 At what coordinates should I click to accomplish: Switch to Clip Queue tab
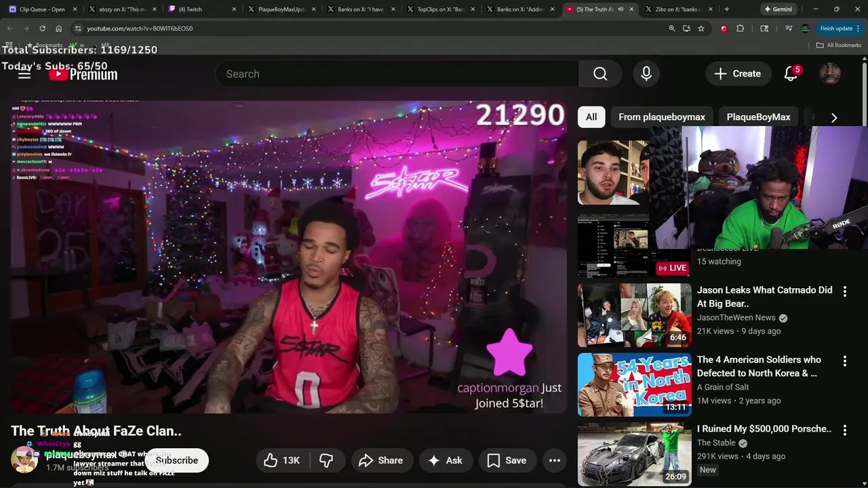click(x=41, y=9)
